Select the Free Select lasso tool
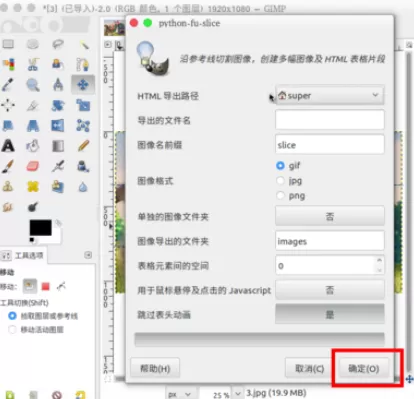Screen dimensions: 414x399 click(58, 44)
